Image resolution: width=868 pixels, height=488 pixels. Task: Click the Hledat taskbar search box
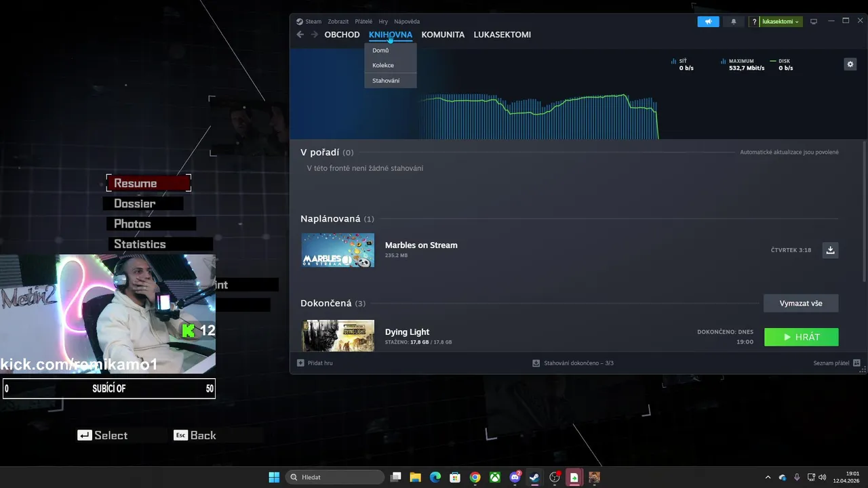click(x=335, y=477)
